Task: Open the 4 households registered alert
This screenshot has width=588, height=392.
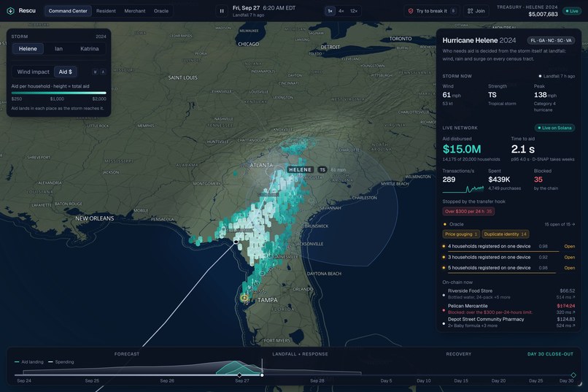Action: click(509, 247)
